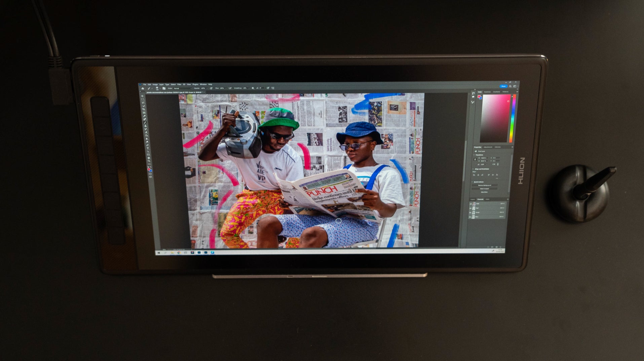Open more align options ellipsis
The height and width of the screenshot is (361, 644).
(497, 178)
